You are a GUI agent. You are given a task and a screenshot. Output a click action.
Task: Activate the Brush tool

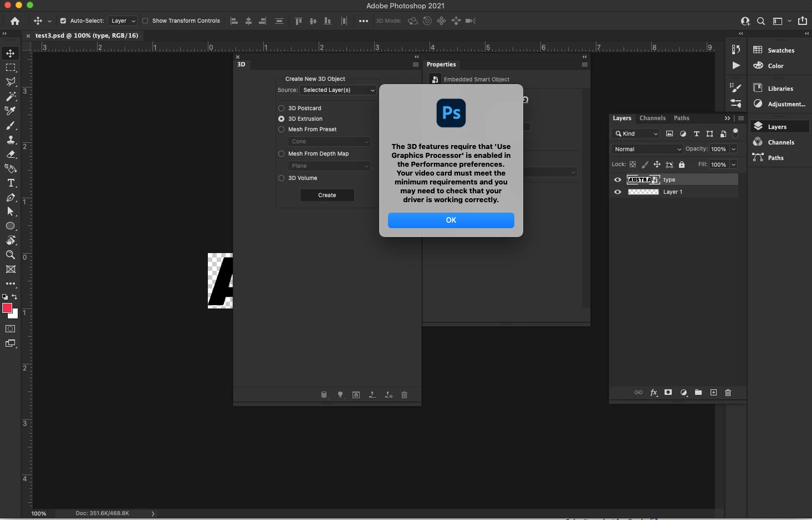(11, 125)
